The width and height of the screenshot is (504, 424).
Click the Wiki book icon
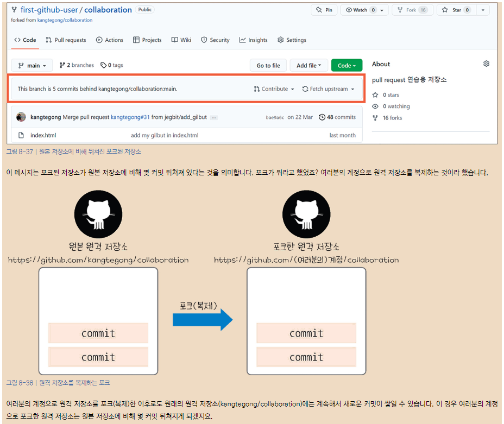(x=174, y=40)
